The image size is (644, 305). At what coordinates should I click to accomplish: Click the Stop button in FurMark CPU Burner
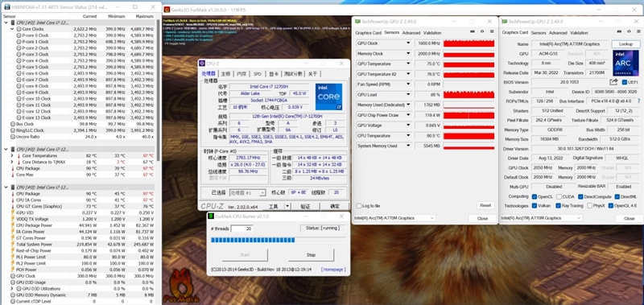[x=311, y=255]
